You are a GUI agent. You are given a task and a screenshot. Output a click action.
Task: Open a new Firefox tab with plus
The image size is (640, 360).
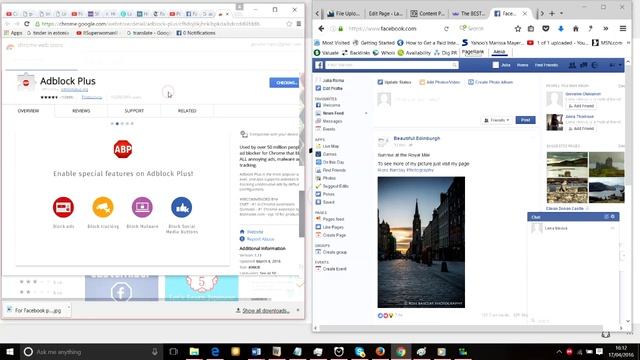coord(552,13)
